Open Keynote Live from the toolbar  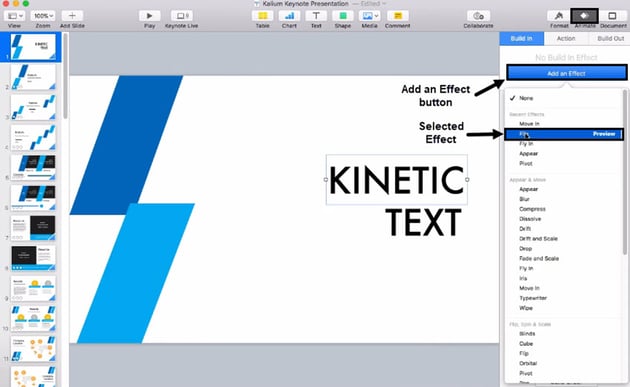[182, 16]
